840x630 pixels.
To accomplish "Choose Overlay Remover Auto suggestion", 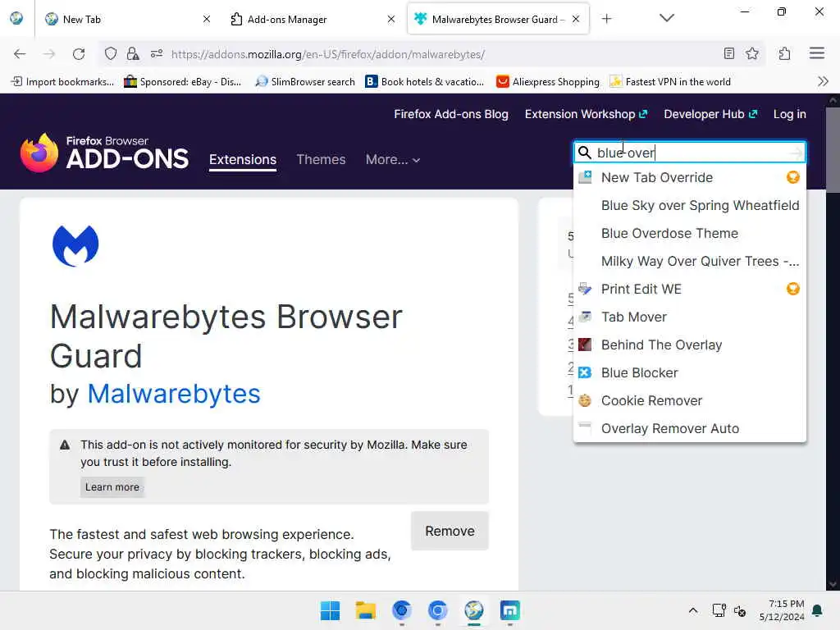I will tap(689, 428).
